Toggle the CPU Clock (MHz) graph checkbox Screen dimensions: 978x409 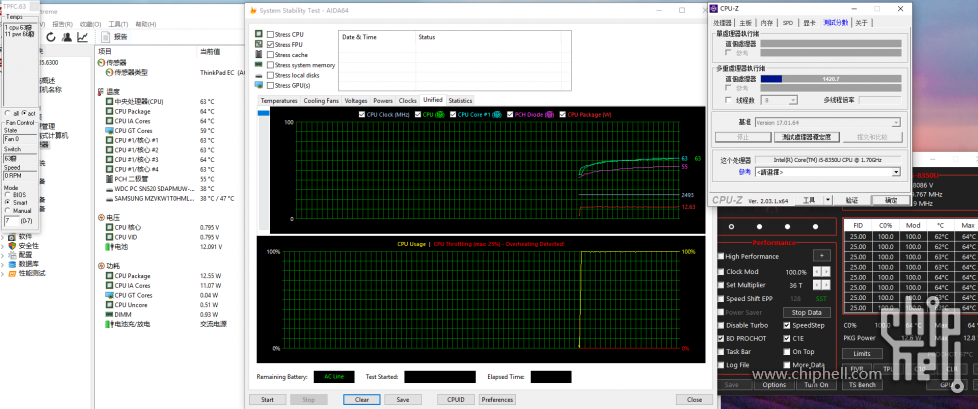tap(362, 115)
